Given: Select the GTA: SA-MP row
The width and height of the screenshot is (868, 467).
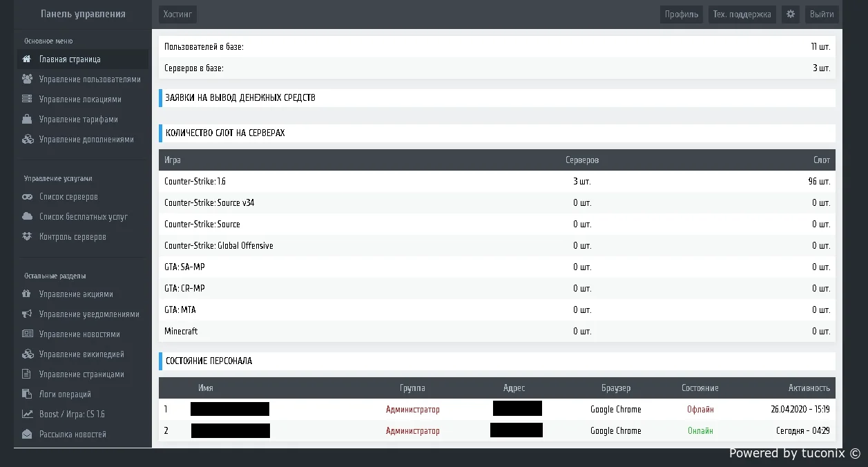Looking at the screenshot, I should pos(496,267).
